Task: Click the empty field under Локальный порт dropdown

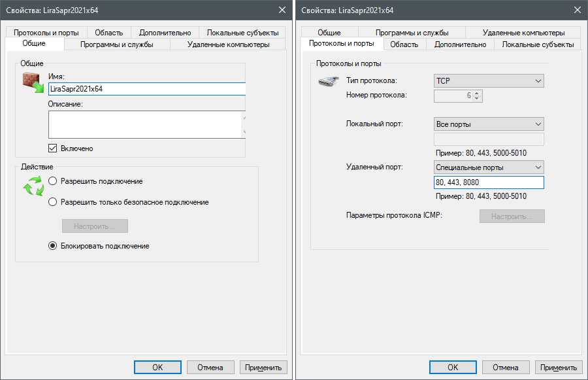Action: pos(489,139)
